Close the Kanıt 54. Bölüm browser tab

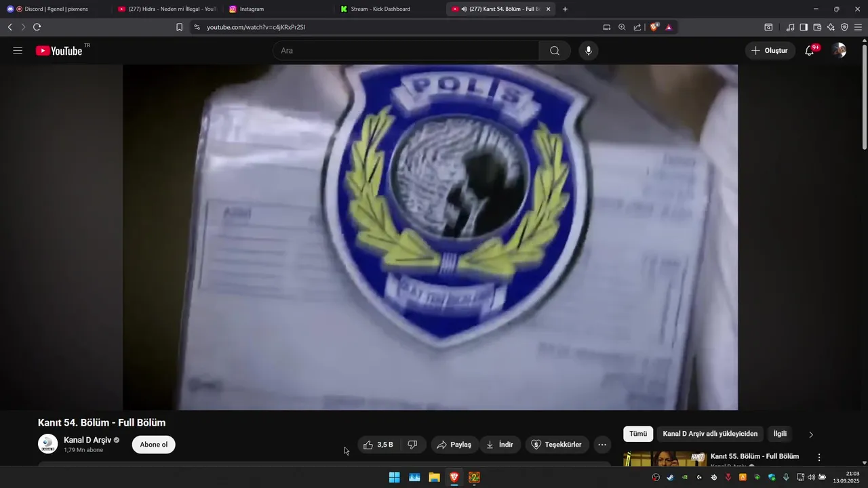pyautogui.click(x=548, y=9)
